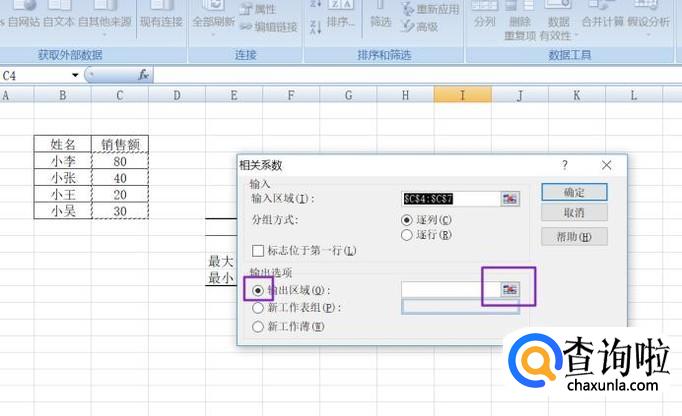The height and width of the screenshot is (416, 682).
Task: Open the dialog help question mark
Action: 565,165
